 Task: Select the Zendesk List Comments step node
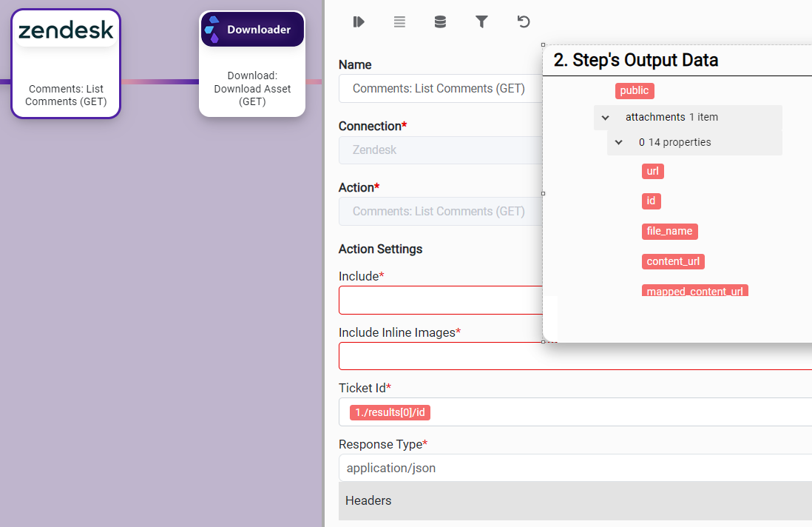pos(66,64)
